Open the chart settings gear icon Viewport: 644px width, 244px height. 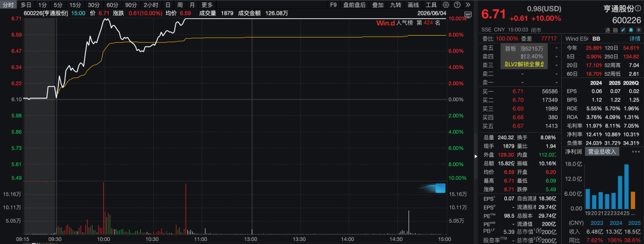point(445,5)
